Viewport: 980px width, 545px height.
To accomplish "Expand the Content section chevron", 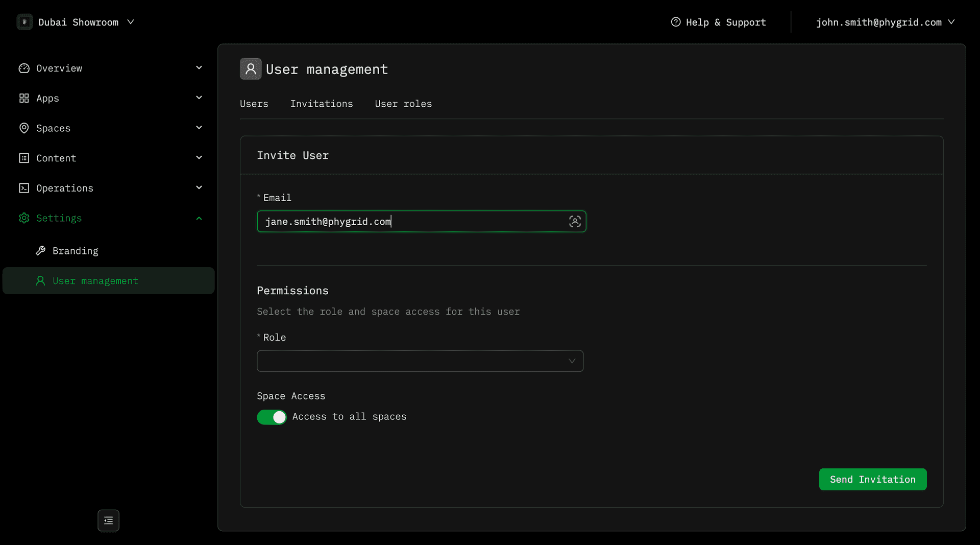I will click(199, 158).
